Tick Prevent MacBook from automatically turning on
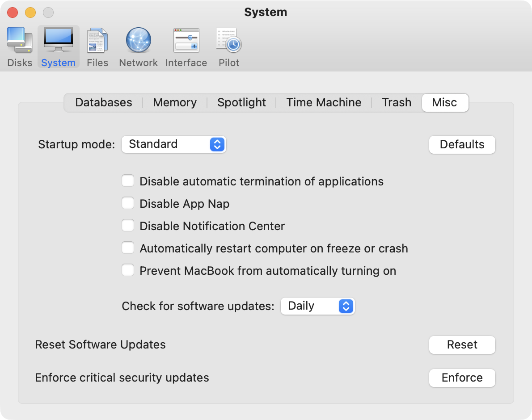Image resolution: width=532 pixels, height=420 pixels. pyautogui.click(x=128, y=270)
